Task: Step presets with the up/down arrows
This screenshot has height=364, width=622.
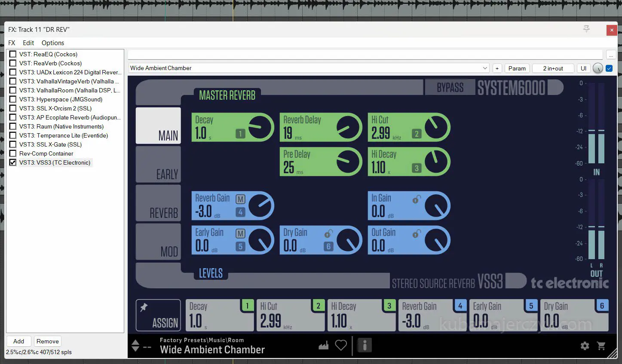Action: point(135,346)
